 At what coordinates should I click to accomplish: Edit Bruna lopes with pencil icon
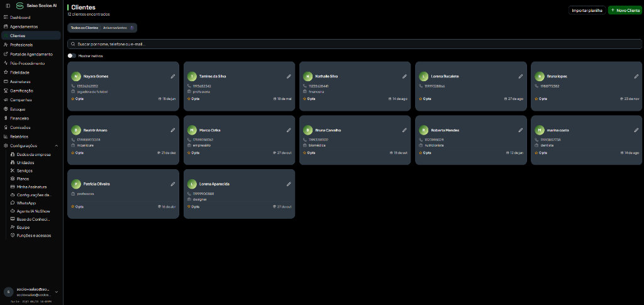[x=636, y=76]
